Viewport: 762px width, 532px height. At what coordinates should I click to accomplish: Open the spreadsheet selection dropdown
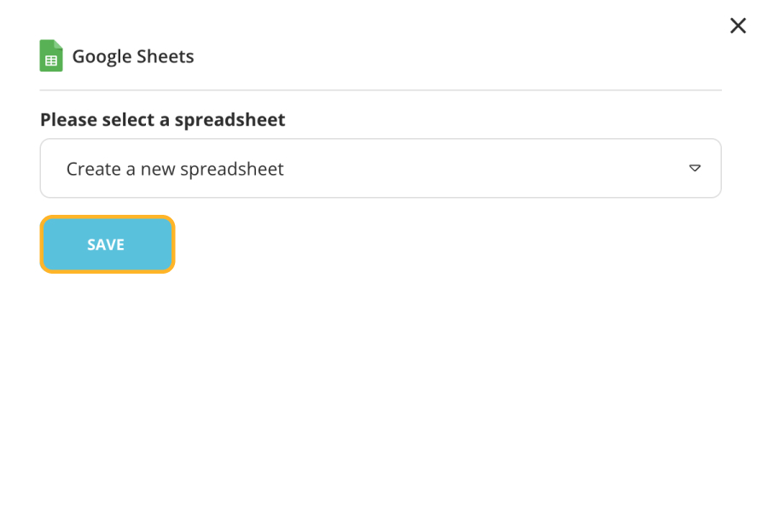(381, 168)
